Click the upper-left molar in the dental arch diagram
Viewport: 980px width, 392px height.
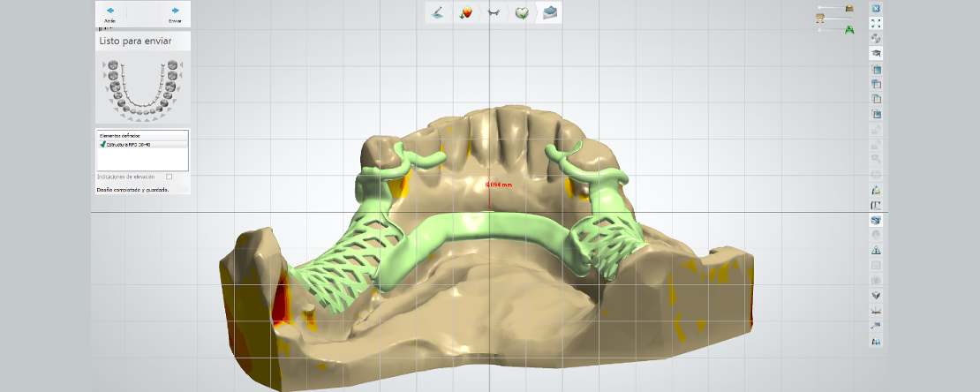tap(110, 64)
